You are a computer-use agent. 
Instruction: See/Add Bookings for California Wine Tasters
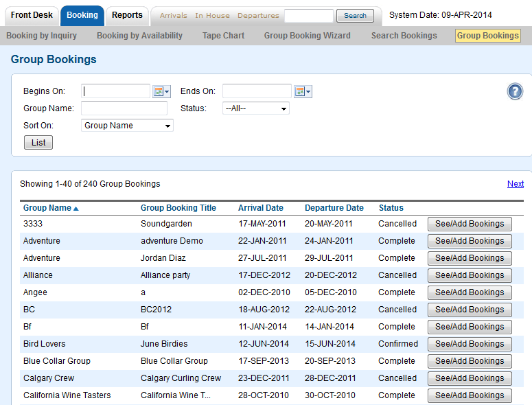(x=470, y=395)
